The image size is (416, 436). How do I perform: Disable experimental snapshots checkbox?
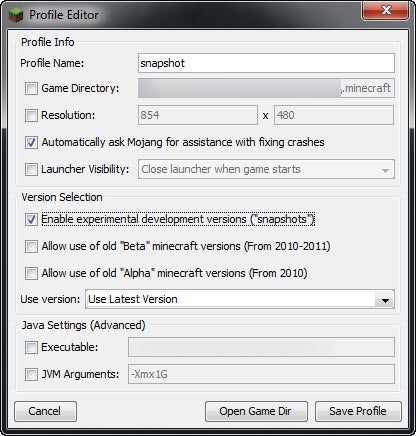click(31, 220)
